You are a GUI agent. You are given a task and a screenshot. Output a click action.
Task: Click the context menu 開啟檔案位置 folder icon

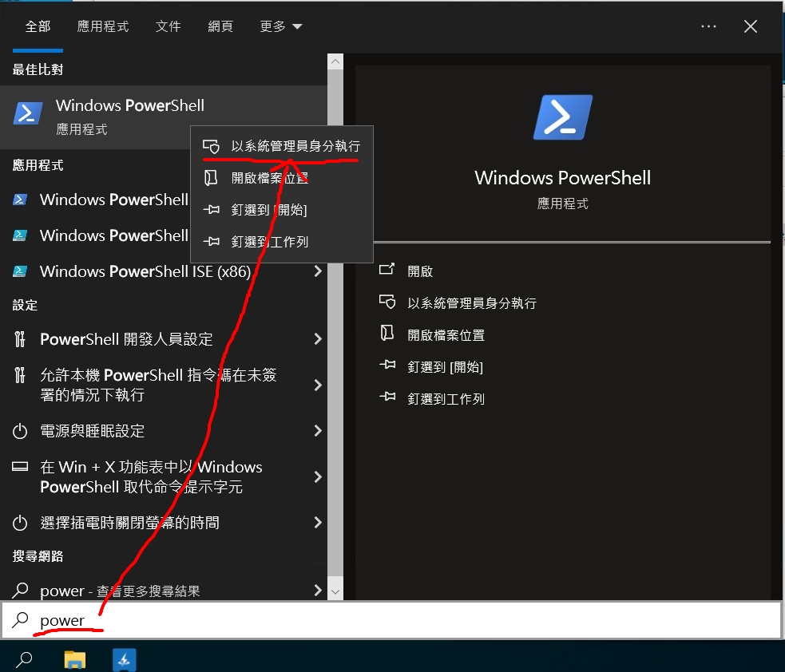pyautogui.click(x=211, y=178)
